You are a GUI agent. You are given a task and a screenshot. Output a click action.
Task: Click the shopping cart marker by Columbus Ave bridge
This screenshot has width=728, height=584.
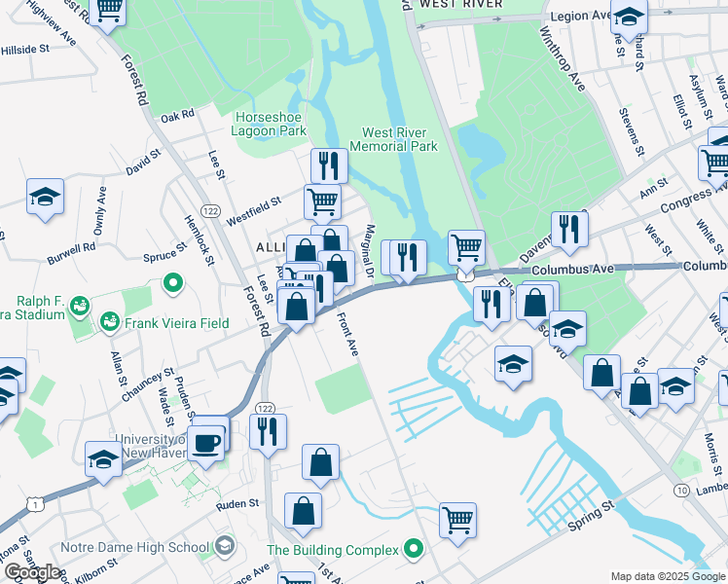[466, 248]
